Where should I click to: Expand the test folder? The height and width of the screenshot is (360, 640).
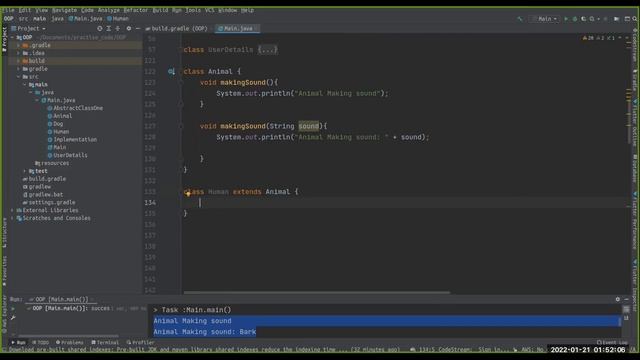[x=24, y=171]
